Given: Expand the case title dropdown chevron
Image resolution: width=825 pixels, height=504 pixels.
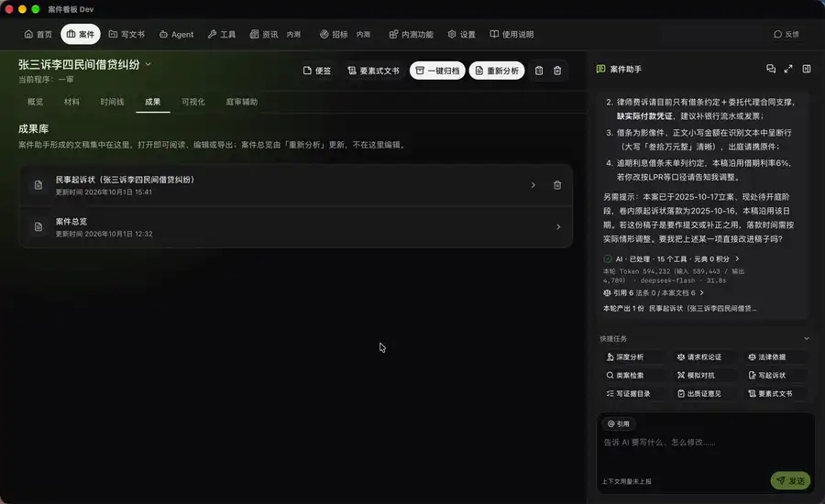Looking at the screenshot, I should click(148, 64).
